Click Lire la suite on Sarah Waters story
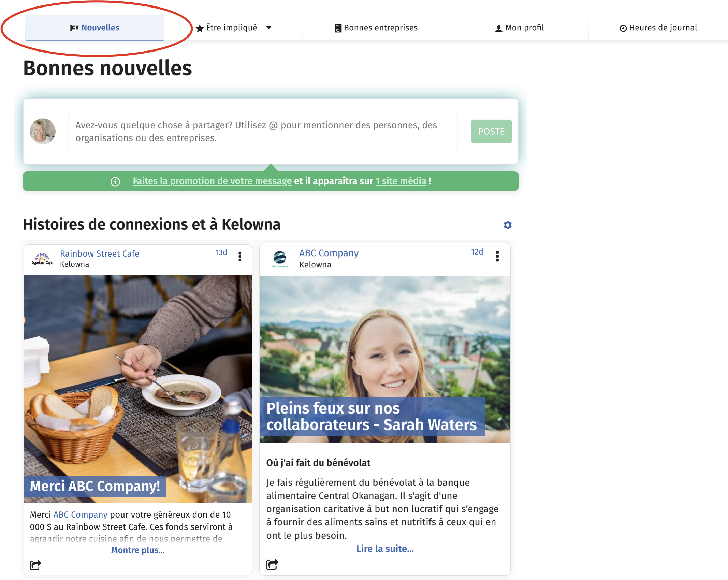 click(385, 549)
